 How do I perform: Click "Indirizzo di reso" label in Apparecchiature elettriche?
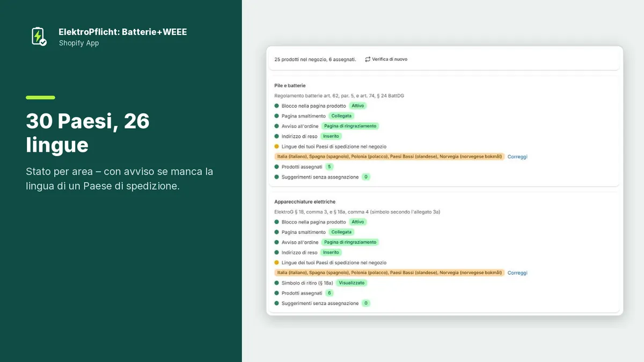coord(299,253)
